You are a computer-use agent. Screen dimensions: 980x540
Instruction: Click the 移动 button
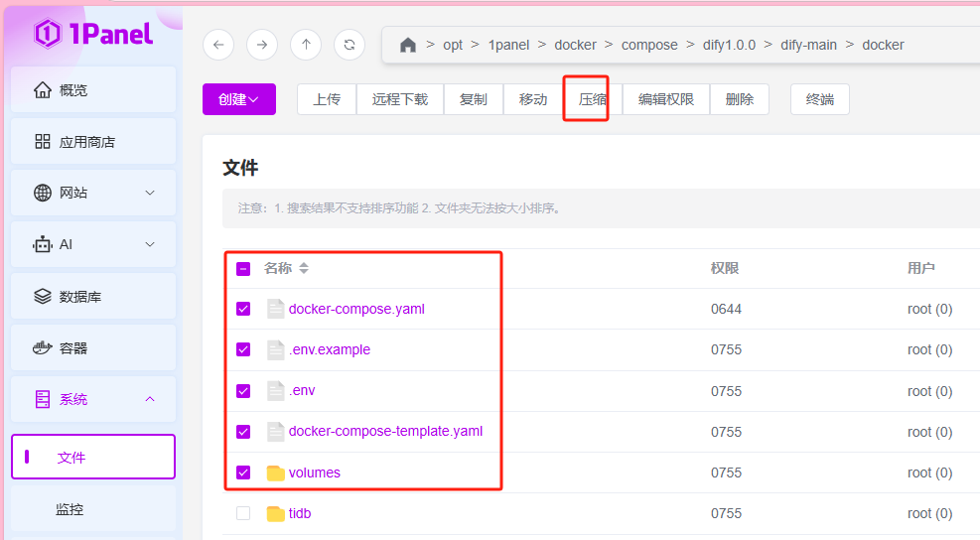(533, 99)
